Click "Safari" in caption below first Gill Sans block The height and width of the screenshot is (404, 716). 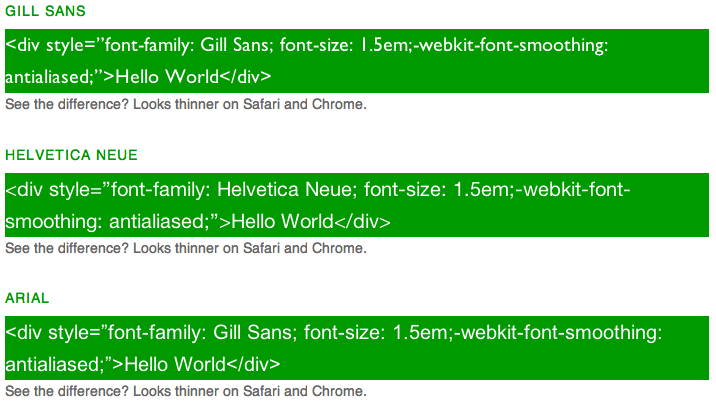259,104
